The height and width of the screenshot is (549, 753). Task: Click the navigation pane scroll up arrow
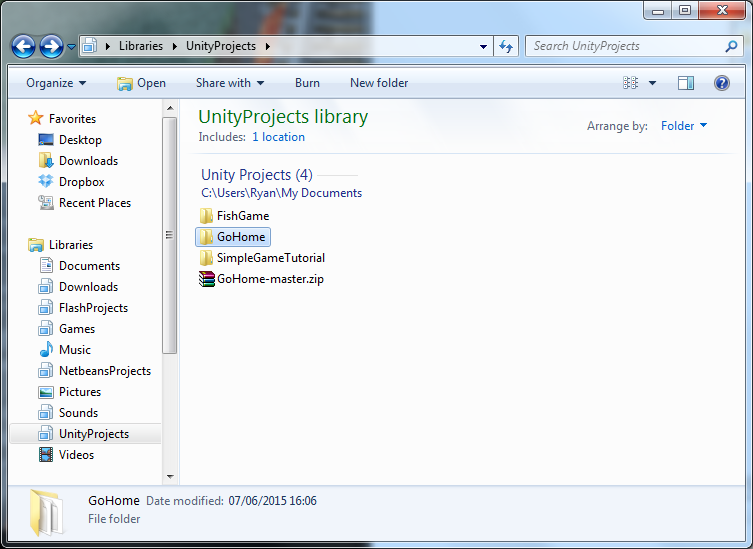point(170,109)
